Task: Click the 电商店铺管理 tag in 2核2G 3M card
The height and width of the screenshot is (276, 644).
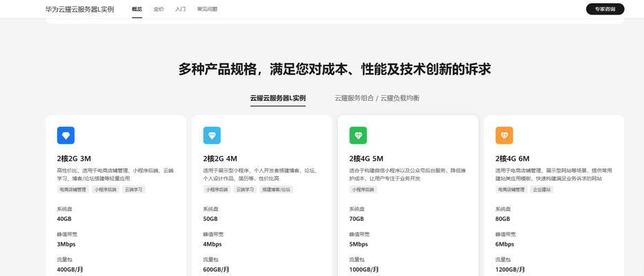Action: coord(73,190)
